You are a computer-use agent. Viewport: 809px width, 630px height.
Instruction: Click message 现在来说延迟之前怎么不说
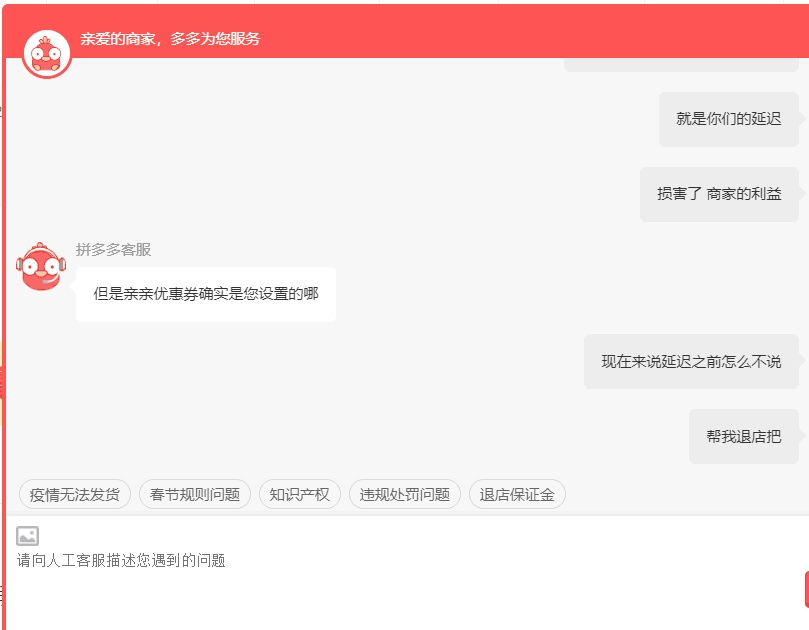pos(691,361)
